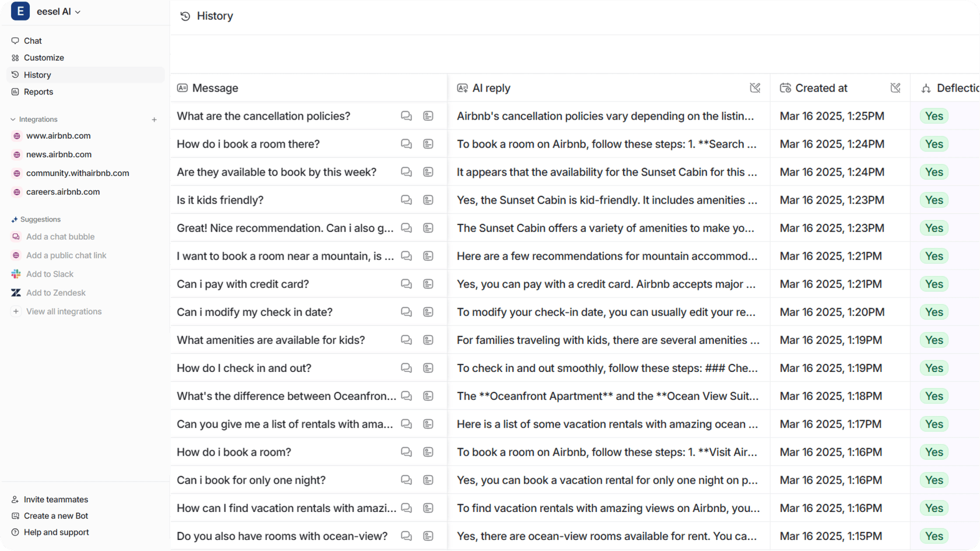Image resolution: width=980 pixels, height=551 pixels.
Task: Open the 'Can i modify my check in date?' message
Action: [254, 312]
